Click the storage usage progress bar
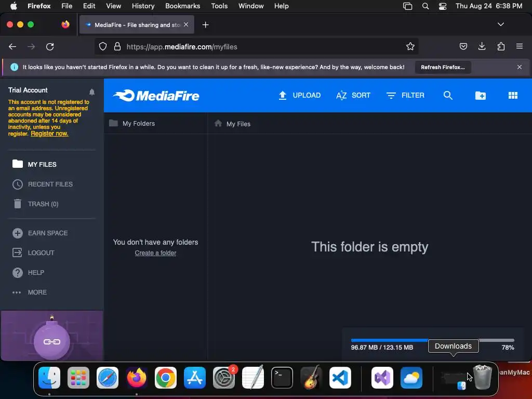The width and height of the screenshot is (532, 399). (x=433, y=340)
